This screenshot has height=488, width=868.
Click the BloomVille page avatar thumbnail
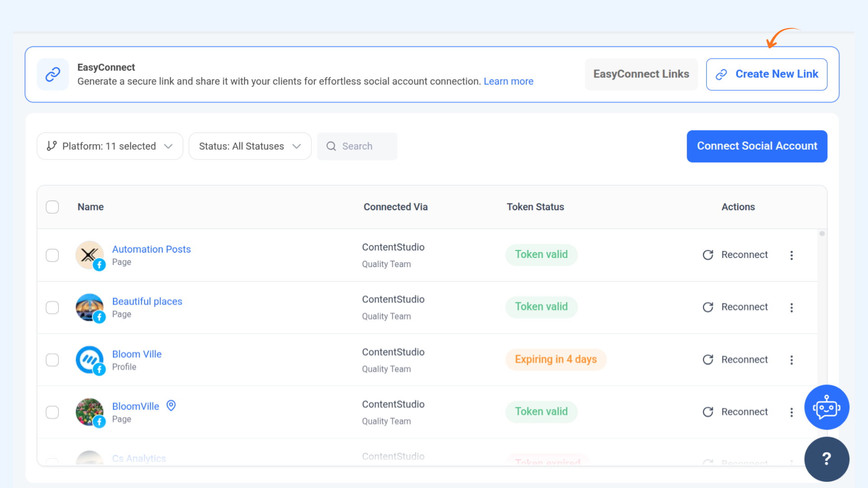click(x=90, y=412)
